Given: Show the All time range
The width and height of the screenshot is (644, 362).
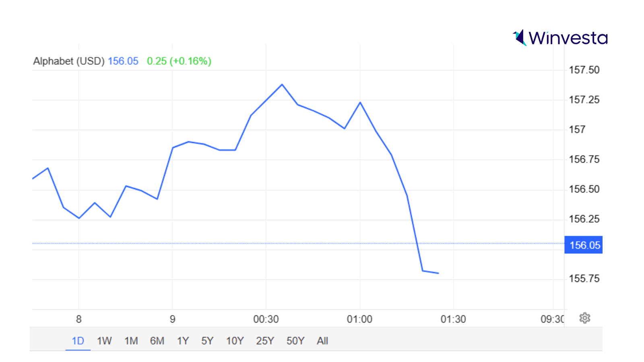Looking at the screenshot, I should tap(322, 341).
